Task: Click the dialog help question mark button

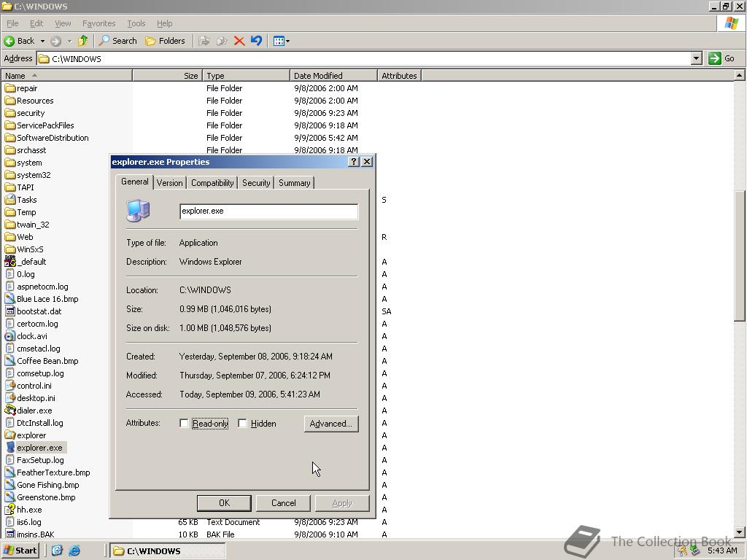Action: (354, 162)
